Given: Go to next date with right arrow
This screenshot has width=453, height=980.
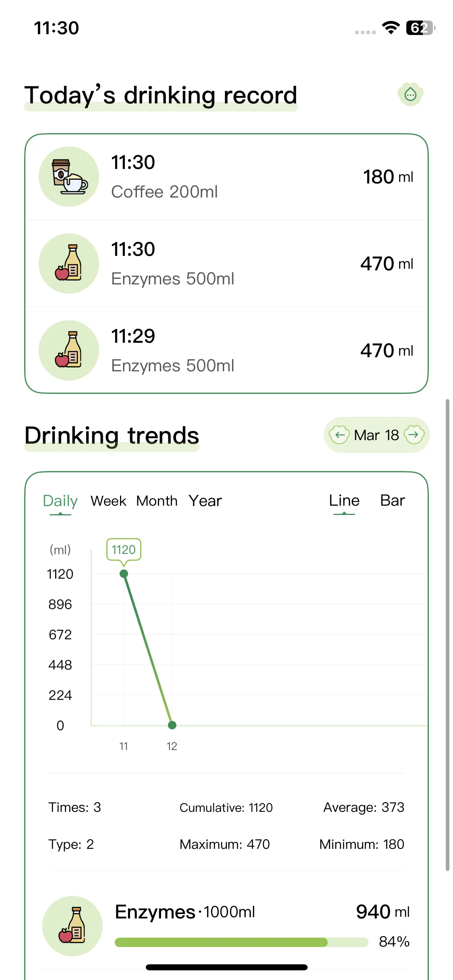Looking at the screenshot, I should (414, 435).
